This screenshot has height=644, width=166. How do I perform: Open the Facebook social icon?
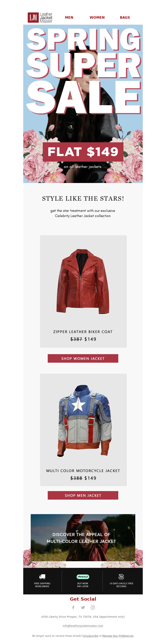[x=73, y=607]
